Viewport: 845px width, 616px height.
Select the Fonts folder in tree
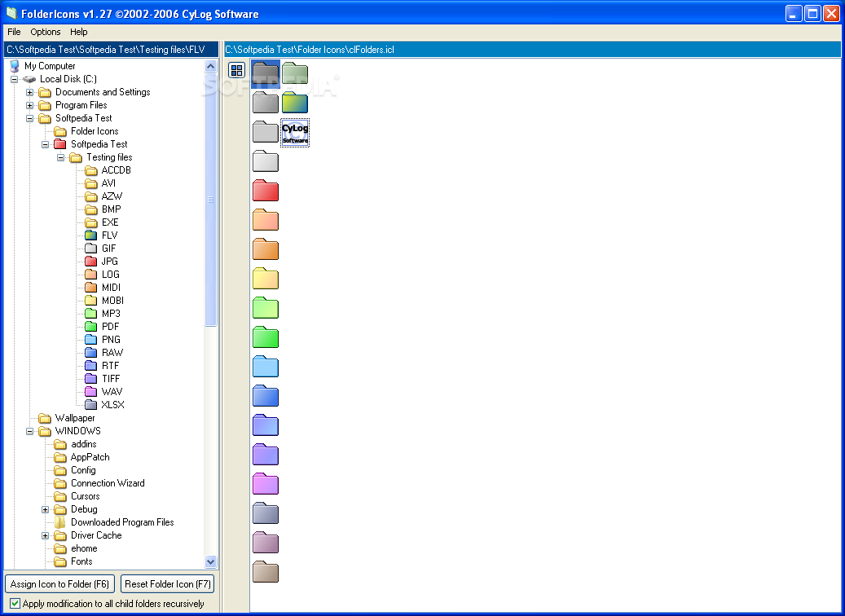click(81, 561)
